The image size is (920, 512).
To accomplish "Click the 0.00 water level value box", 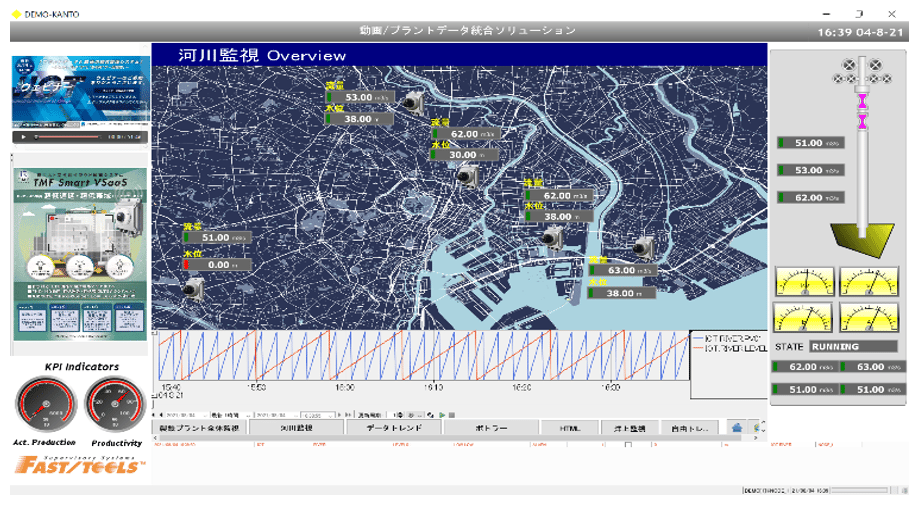I will [217, 265].
